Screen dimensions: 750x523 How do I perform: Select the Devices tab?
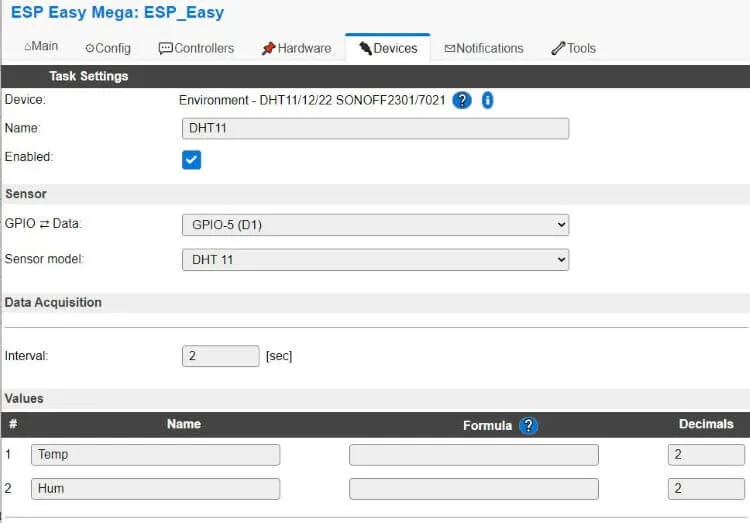pos(388,48)
